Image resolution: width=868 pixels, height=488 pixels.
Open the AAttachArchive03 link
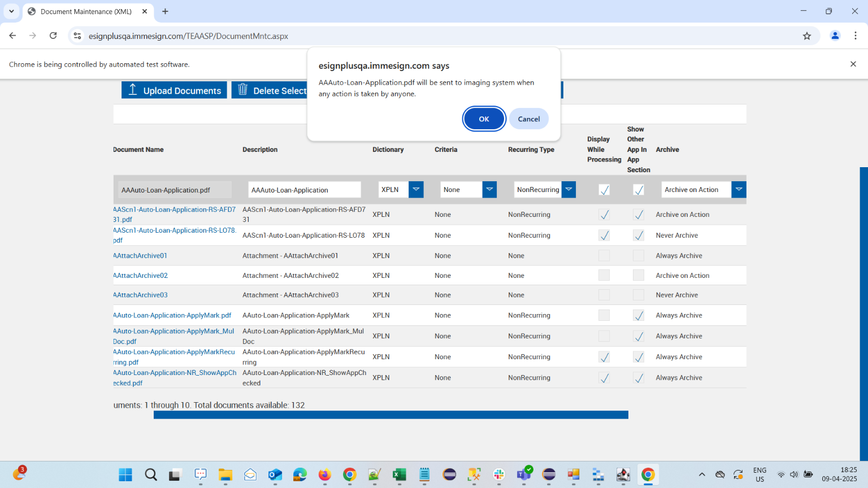pyautogui.click(x=140, y=295)
